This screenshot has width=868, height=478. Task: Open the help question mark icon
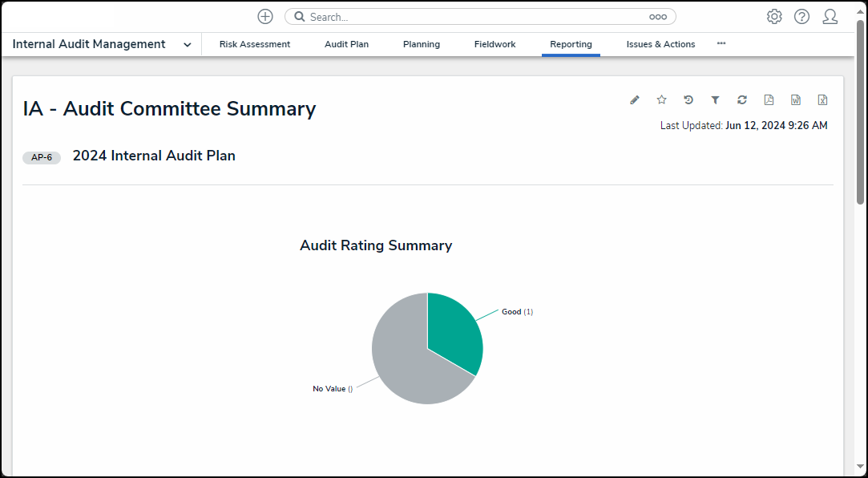(x=801, y=17)
